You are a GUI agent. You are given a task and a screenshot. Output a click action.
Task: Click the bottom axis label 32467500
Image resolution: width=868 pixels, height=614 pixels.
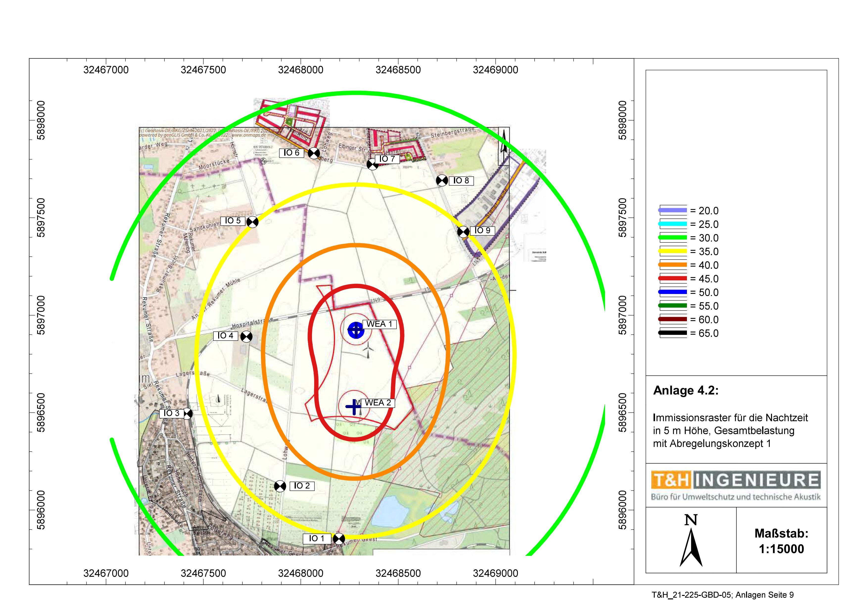pos(203,573)
